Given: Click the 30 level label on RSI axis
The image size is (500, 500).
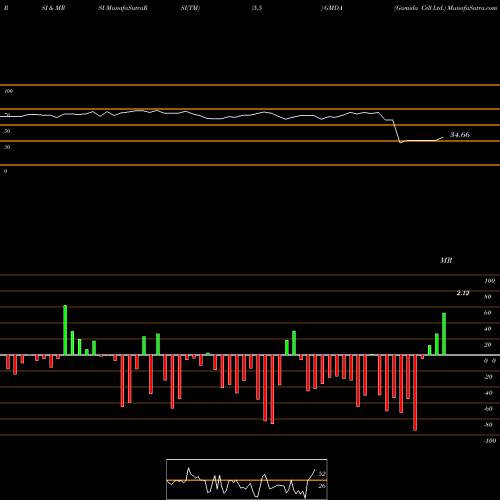Looking at the screenshot, I should click(7, 147).
